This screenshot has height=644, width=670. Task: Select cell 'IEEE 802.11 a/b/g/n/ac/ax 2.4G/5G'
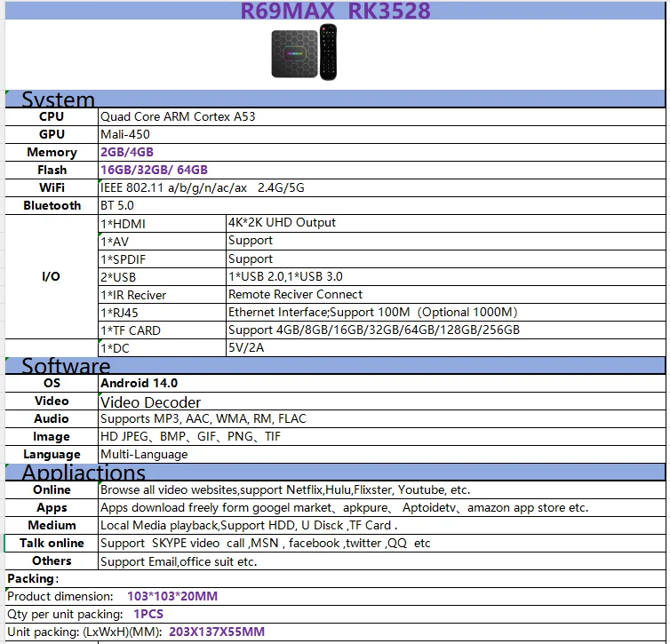click(382, 188)
